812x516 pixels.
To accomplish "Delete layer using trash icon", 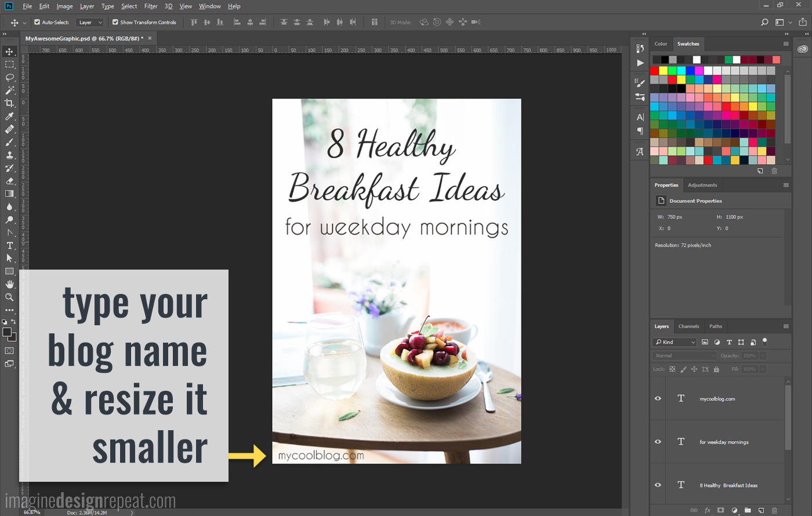I will 773,511.
